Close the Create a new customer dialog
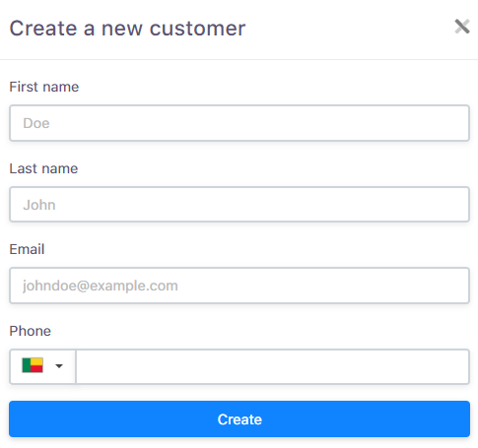The height and width of the screenshot is (448, 478). click(462, 27)
